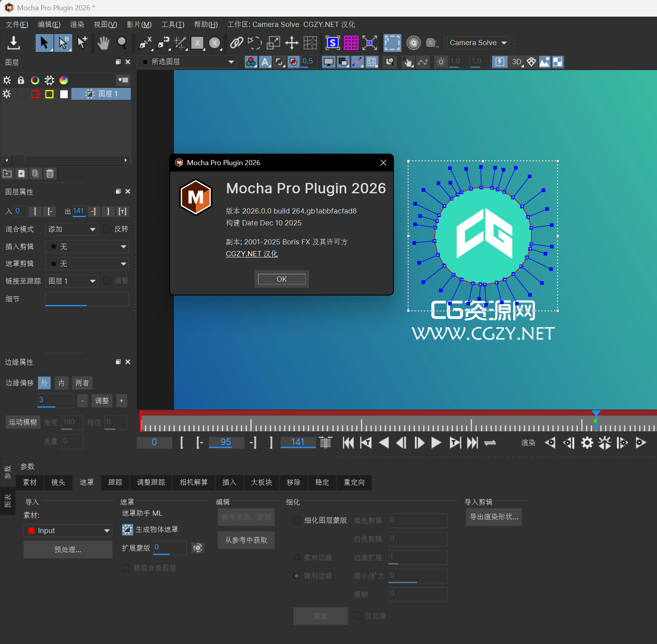Select 两者 edge offset toggle
Screen dimensions: 657x644
(x=82, y=383)
